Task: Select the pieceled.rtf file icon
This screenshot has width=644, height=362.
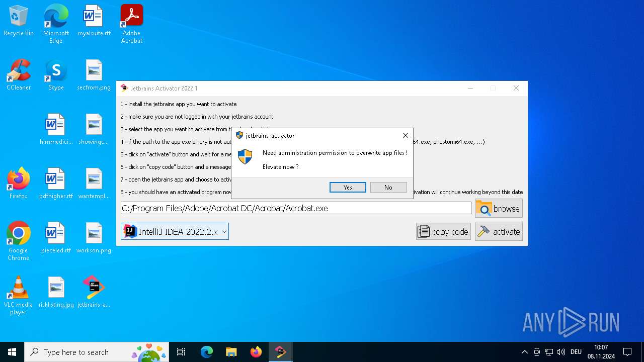Action: (56, 238)
